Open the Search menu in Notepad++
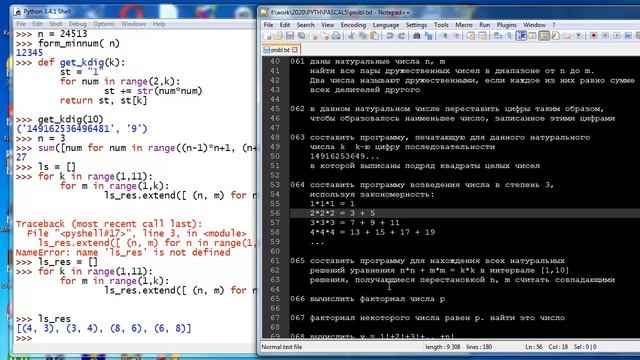 [305, 25]
